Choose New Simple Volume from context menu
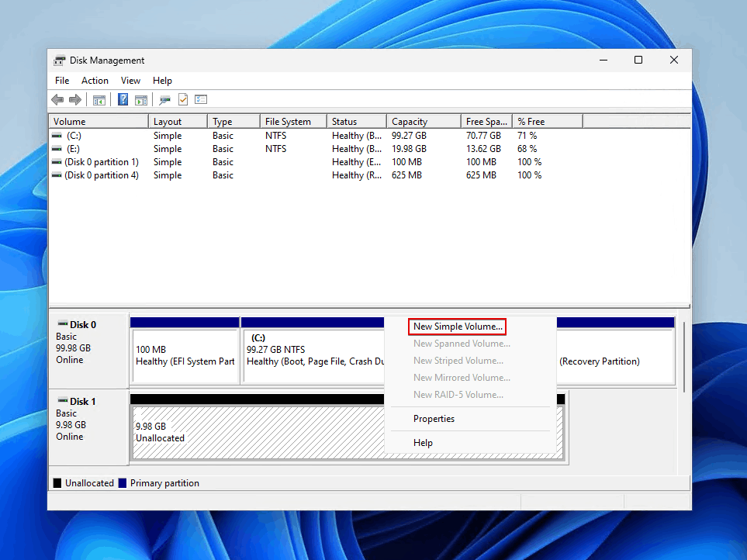Image resolution: width=747 pixels, height=560 pixels. (x=457, y=327)
